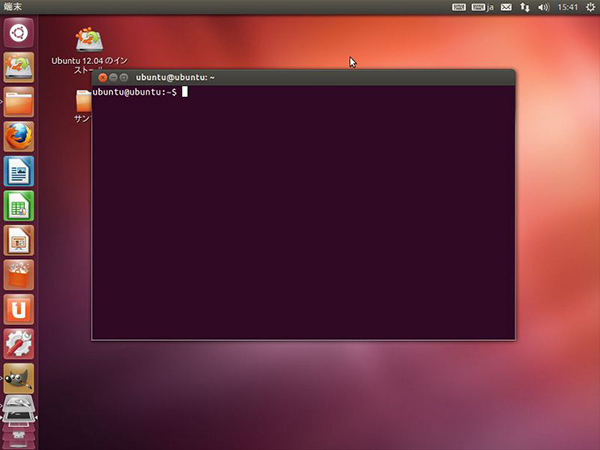Viewport: 600px width, 450px height.
Task: Open the sound volume indicator
Action: click(543, 7)
